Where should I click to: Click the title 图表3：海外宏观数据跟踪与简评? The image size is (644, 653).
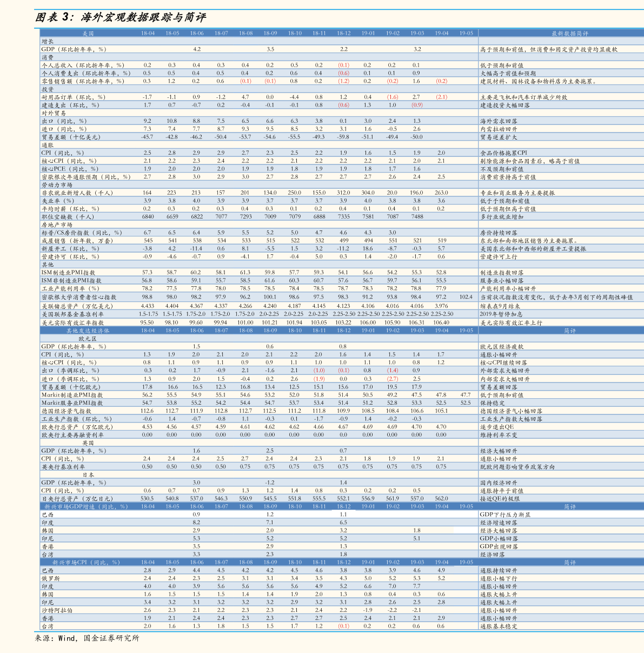tap(120, 18)
